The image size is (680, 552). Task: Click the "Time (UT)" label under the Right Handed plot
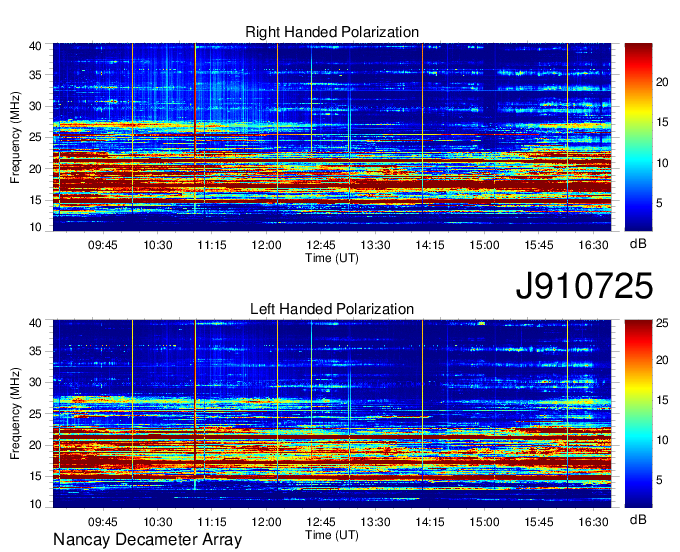332,258
